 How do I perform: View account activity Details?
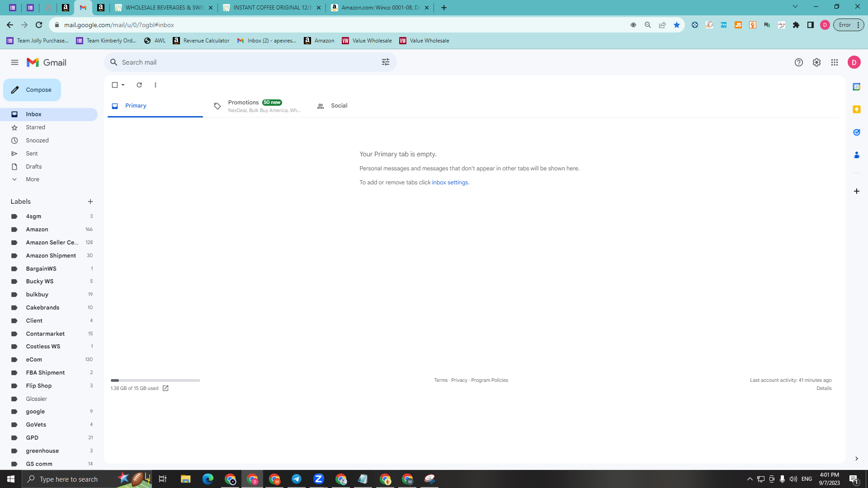824,389
